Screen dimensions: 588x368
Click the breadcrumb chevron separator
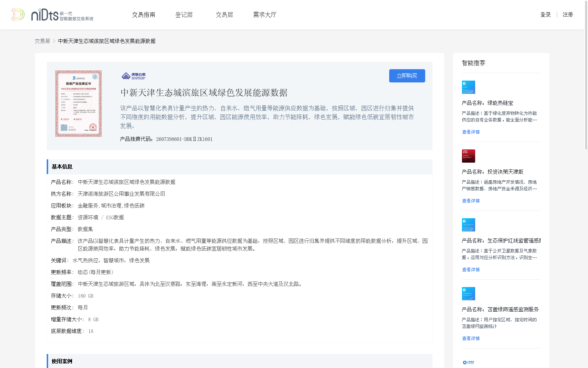point(54,41)
